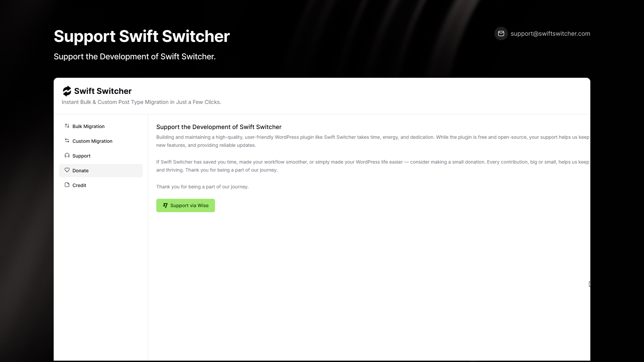Open the Credit sidebar tab

(101, 185)
